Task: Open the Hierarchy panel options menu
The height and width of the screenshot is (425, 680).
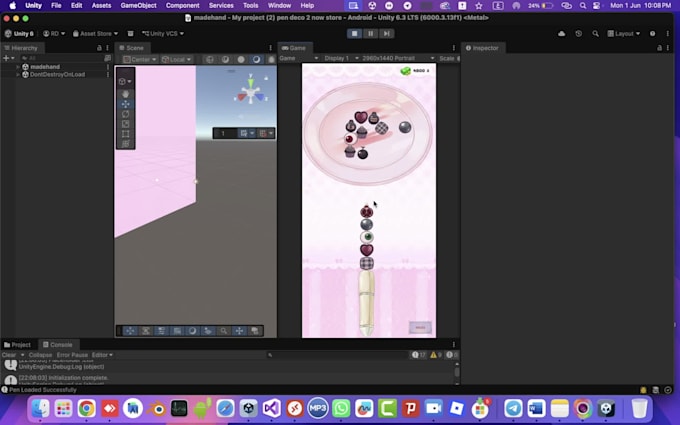Action: (x=107, y=48)
